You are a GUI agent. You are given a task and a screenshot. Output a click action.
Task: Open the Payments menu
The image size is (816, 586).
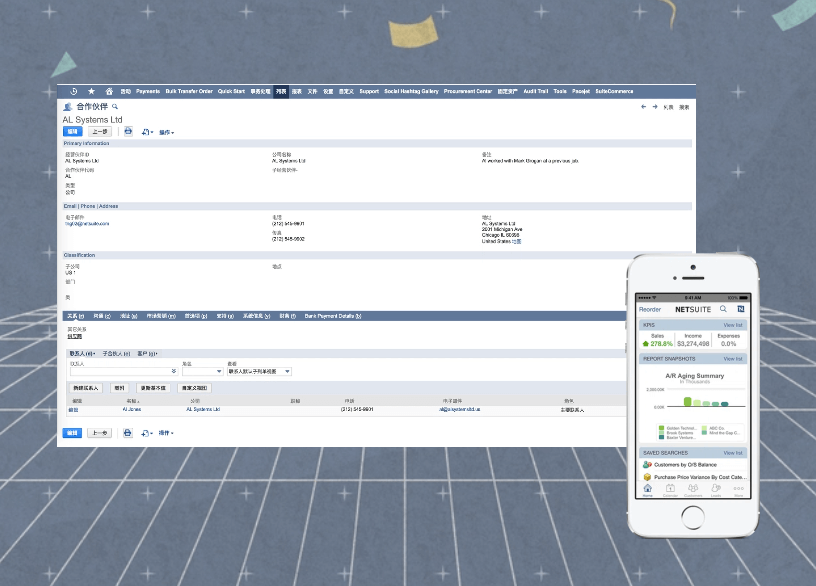pyautogui.click(x=148, y=91)
